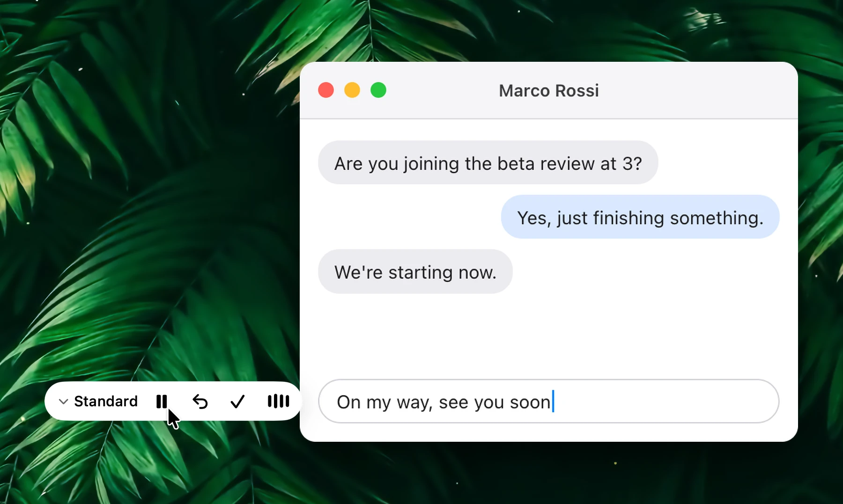Pause dictation with the pause icon

[162, 401]
